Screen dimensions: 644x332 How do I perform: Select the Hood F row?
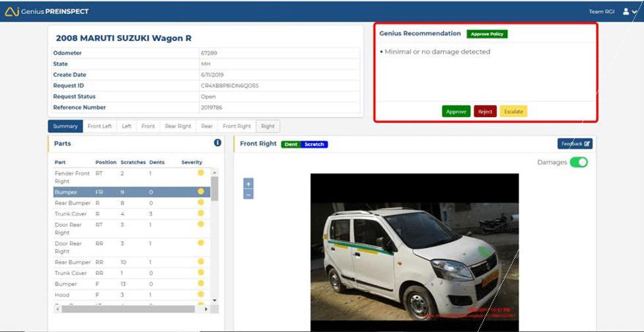132,295
